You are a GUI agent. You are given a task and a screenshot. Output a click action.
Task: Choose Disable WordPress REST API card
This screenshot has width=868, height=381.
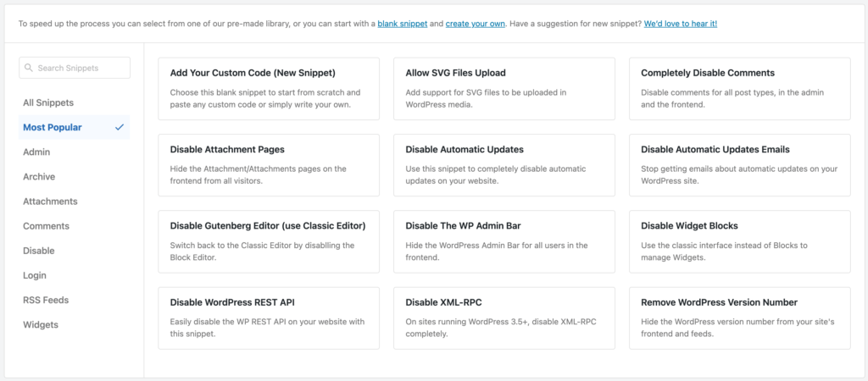269,318
